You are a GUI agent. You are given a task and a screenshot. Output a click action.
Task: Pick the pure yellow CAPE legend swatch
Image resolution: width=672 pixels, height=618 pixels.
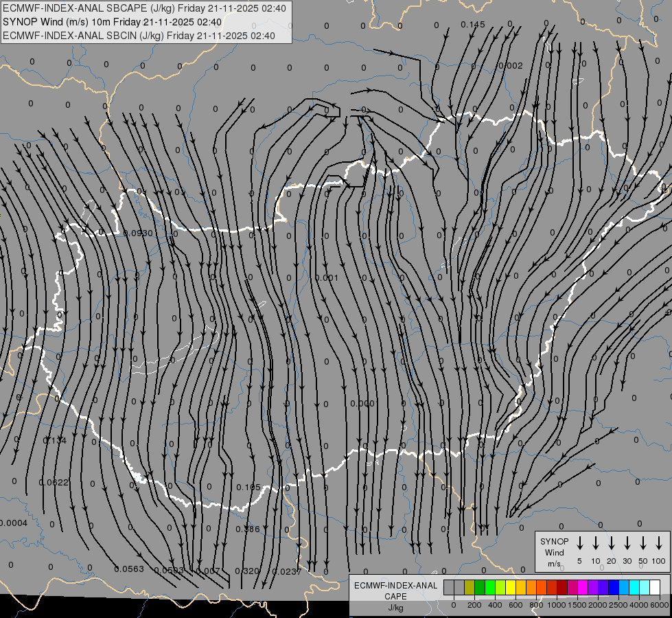[x=511, y=588]
